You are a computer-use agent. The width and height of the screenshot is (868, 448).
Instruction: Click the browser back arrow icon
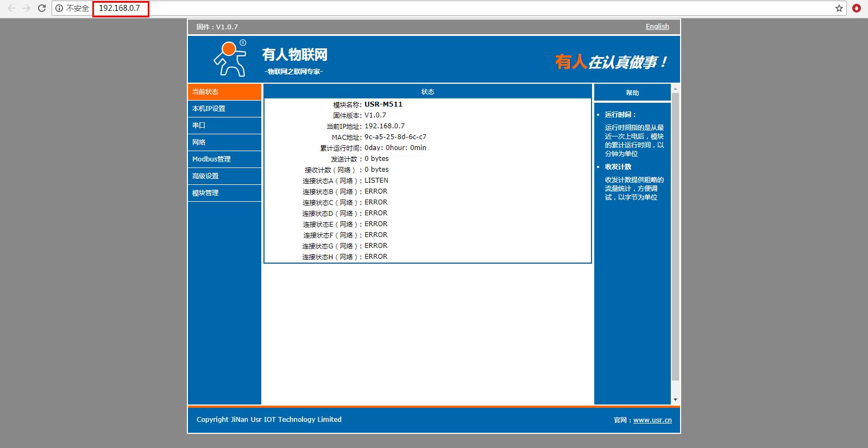11,8
